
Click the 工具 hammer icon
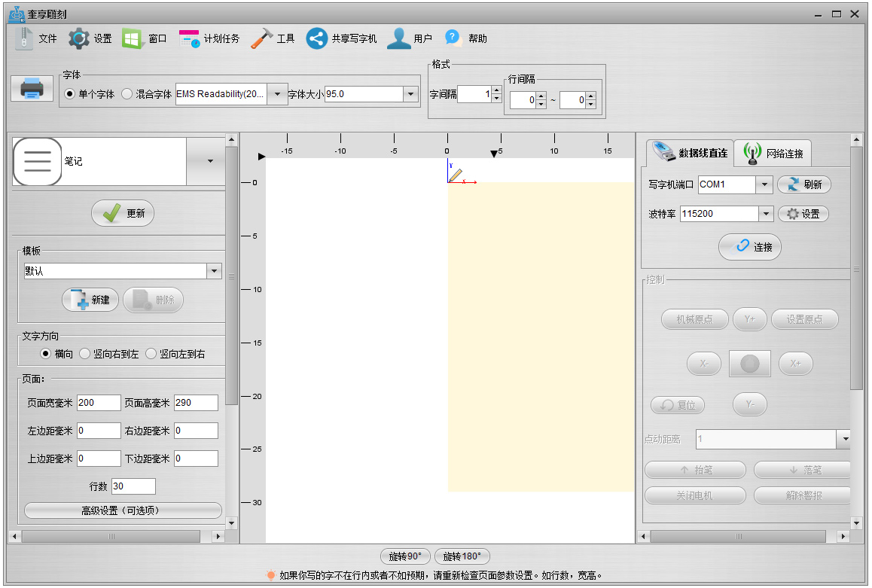click(x=261, y=38)
